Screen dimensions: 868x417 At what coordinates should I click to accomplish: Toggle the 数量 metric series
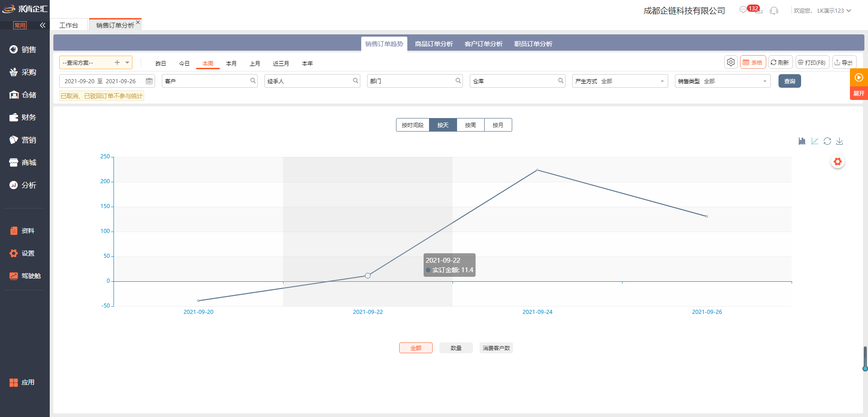click(456, 348)
